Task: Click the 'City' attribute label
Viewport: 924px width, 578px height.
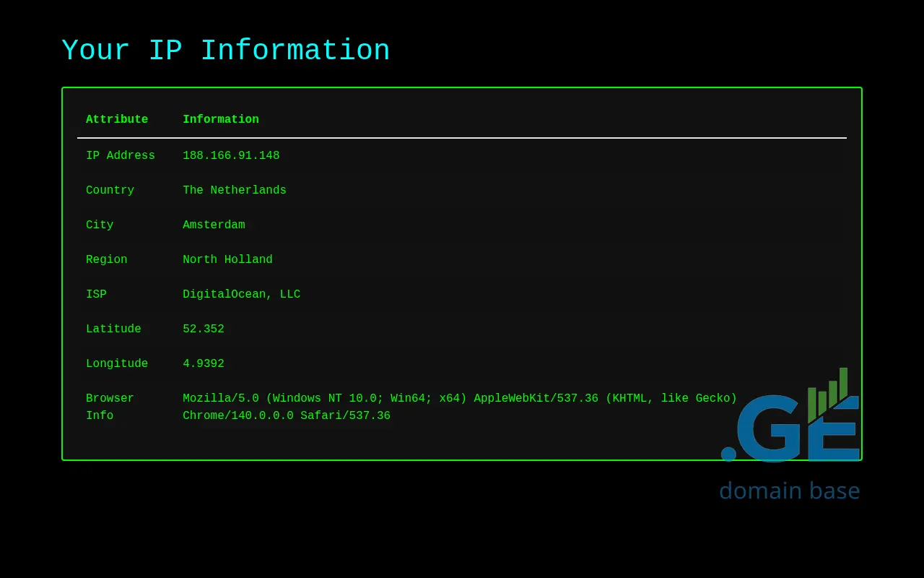Action: pyautogui.click(x=100, y=225)
